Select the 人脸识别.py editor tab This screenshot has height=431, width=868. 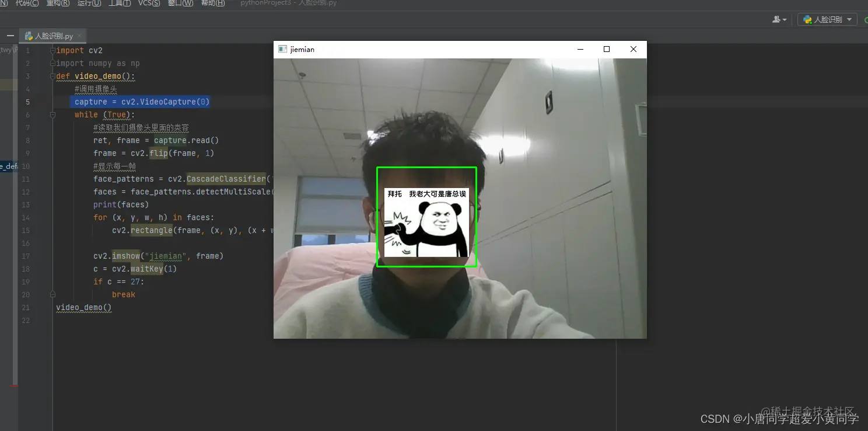[52, 35]
